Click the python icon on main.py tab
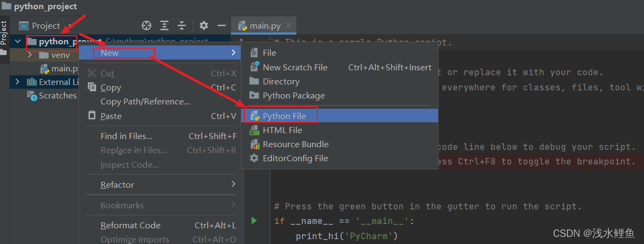 pyautogui.click(x=242, y=26)
